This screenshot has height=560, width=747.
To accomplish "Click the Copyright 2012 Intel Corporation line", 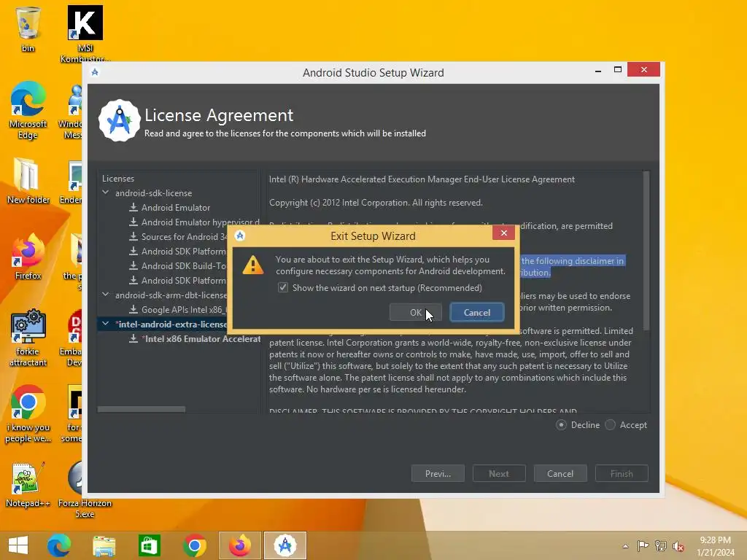I will tap(376, 203).
